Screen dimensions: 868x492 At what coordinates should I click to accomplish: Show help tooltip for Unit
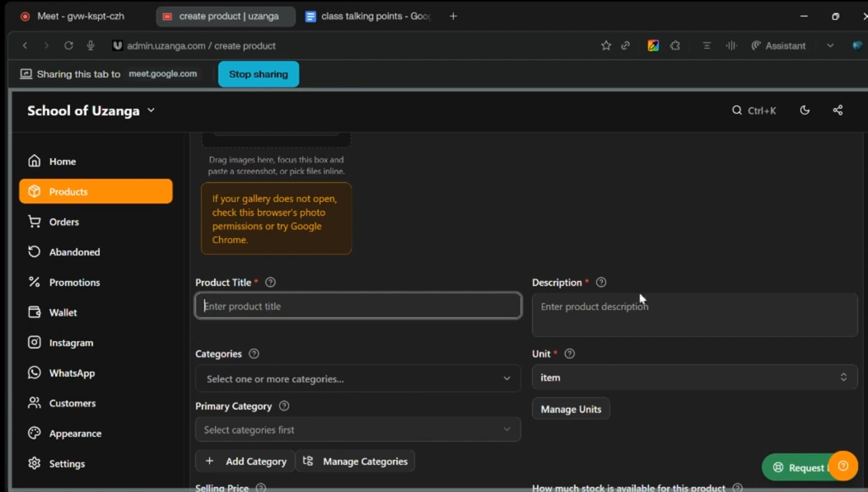click(570, 354)
